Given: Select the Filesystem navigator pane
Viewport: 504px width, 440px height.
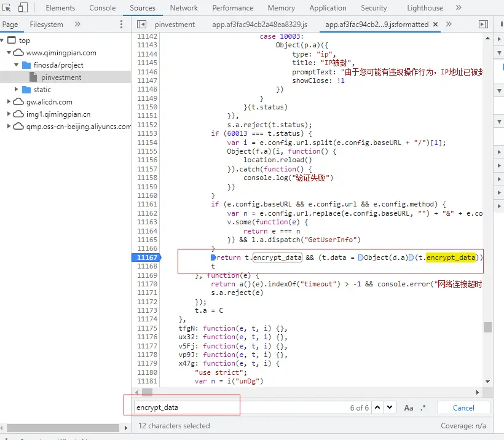Looking at the screenshot, I should (46, 25).
